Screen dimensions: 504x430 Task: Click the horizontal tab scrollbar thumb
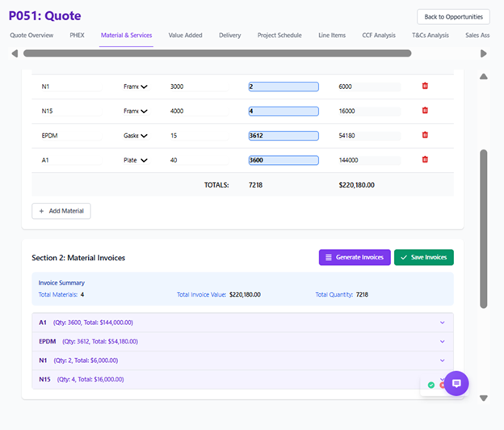point(217,53)
